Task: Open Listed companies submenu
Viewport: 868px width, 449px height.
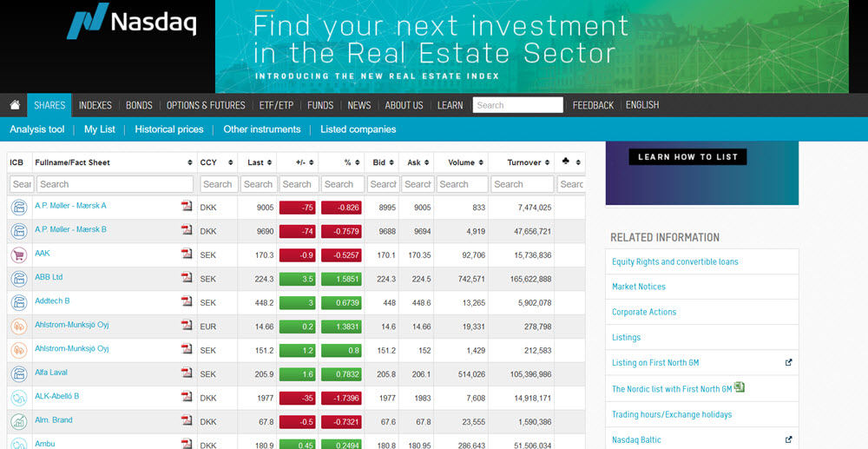Action: tap(358, 129)
